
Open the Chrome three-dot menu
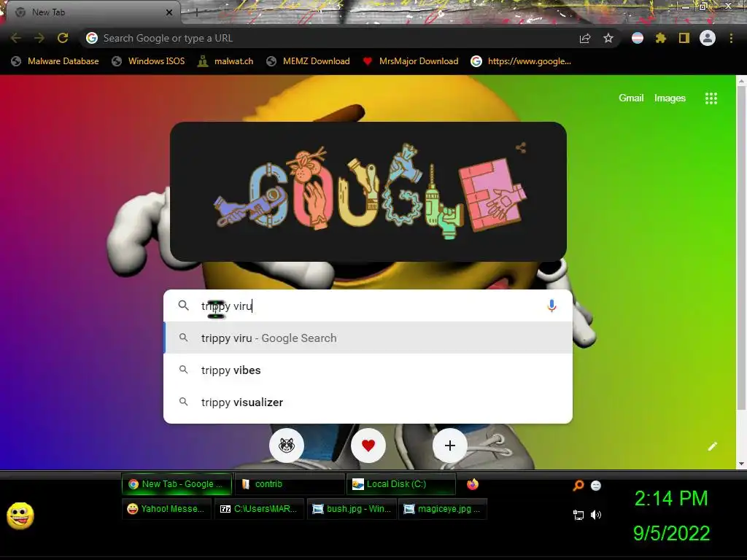point(731,38)
